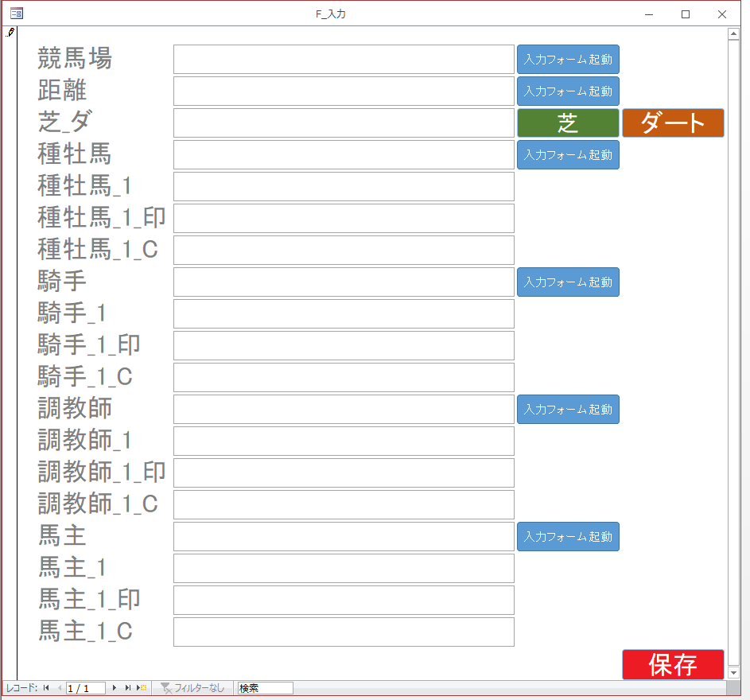Launch input form for 競馬場
This screenshot has height=700, width=750.
(568, 60)
